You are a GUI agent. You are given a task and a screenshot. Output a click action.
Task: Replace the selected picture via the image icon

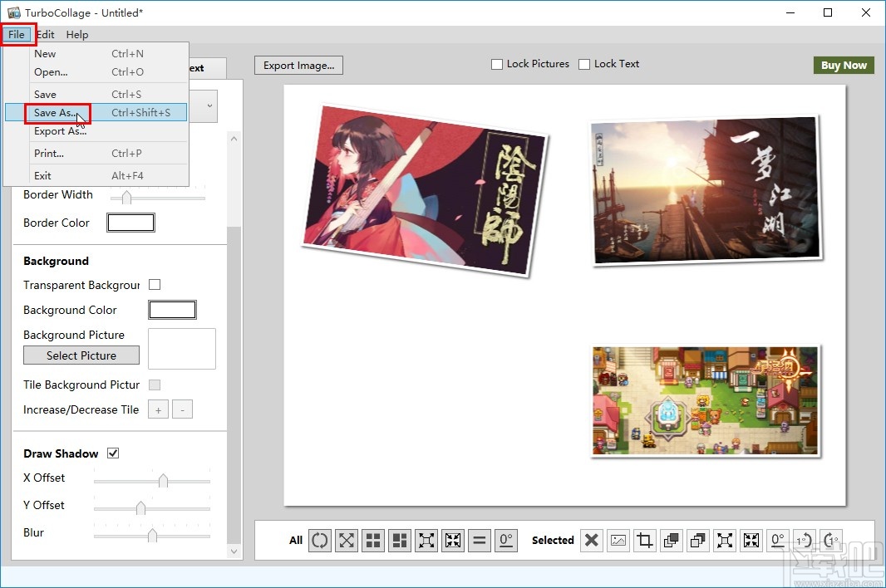click(x=618, y=540)
